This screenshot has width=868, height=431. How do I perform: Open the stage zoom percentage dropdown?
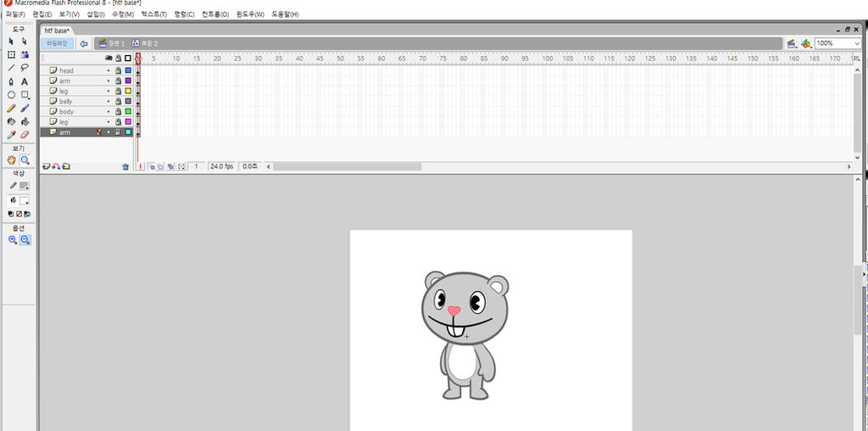(x=858, y=43)
